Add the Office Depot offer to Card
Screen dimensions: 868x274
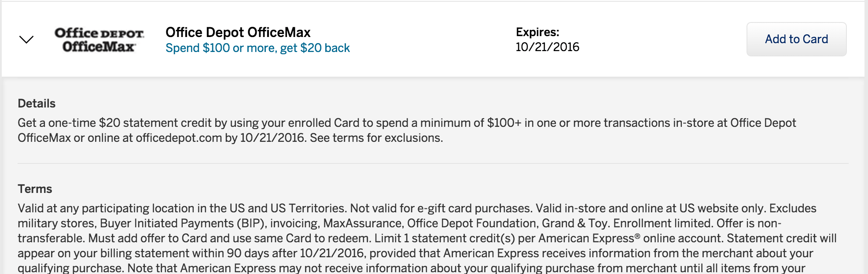(x=796, y=39)
